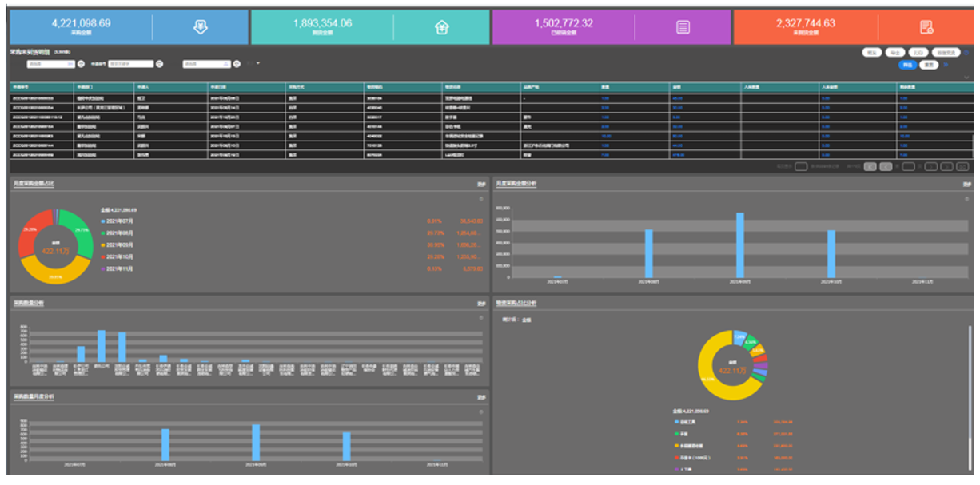Click the first white pill button in the top-right toolbar row
The width and height of the screenshot is (980, 485).
pyautogui.click(x=872, y=53)
